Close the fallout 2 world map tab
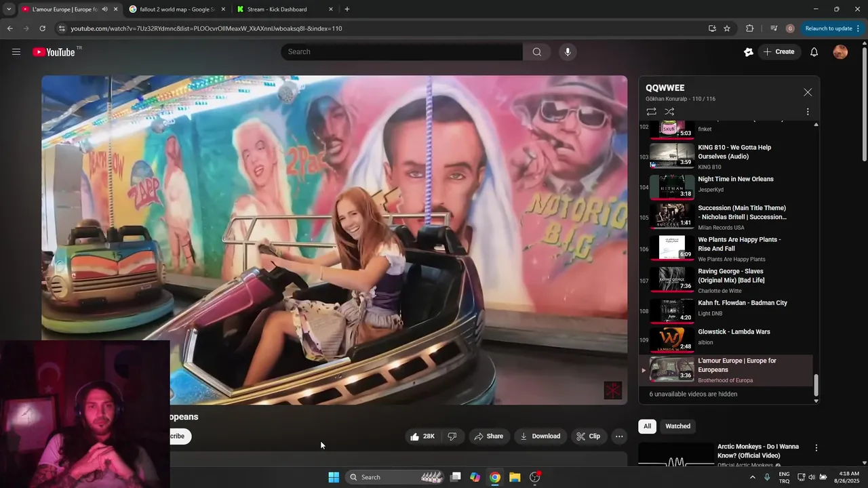868x488 pixels. coord(223,9)
